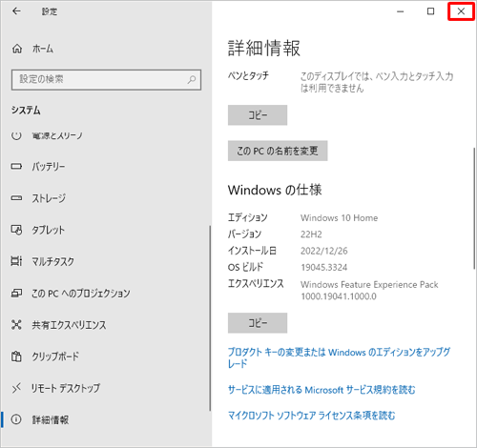Click コピー button under Windows specs
The image size is (477, 448).
pyautogui.click(x=258, y=323)
